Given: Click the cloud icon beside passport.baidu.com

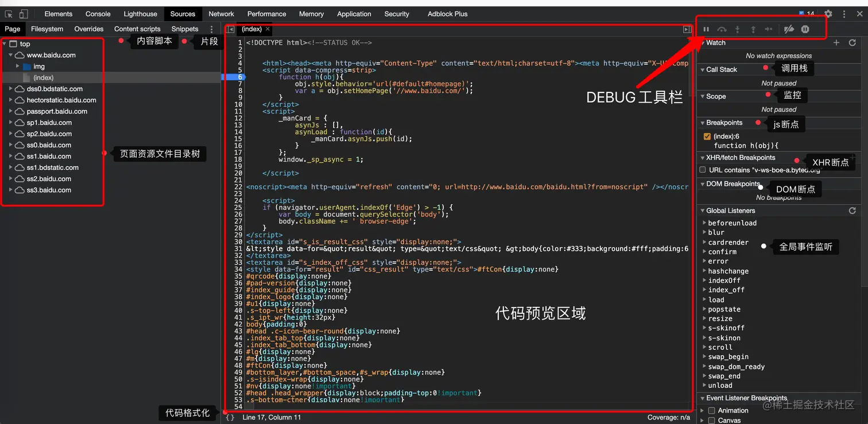Looking at the screenshot, I should coord(20,111).
